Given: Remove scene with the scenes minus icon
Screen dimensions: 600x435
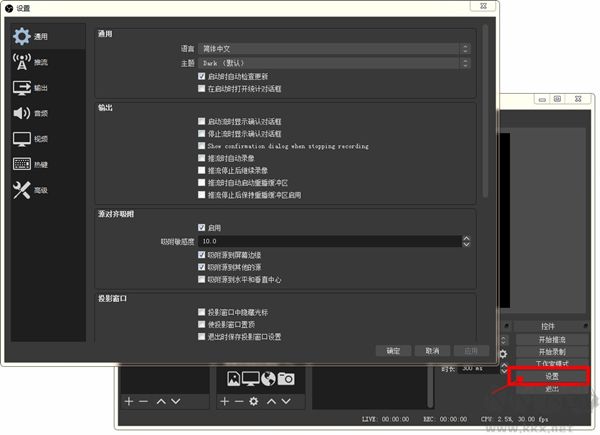Looking at the screenshot, I should [x=143, y=401].
